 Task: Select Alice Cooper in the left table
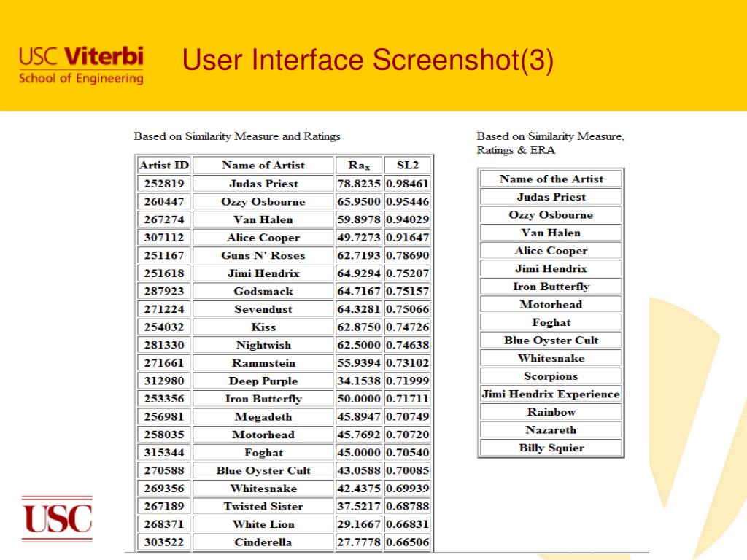(x=263, y=237)
